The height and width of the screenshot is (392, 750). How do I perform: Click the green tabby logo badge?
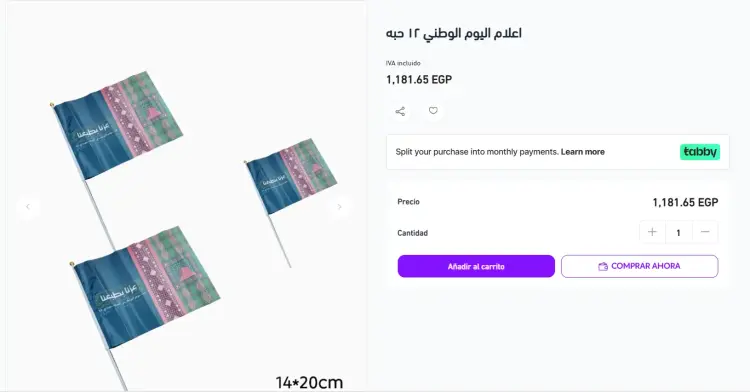tap(700, 152)
